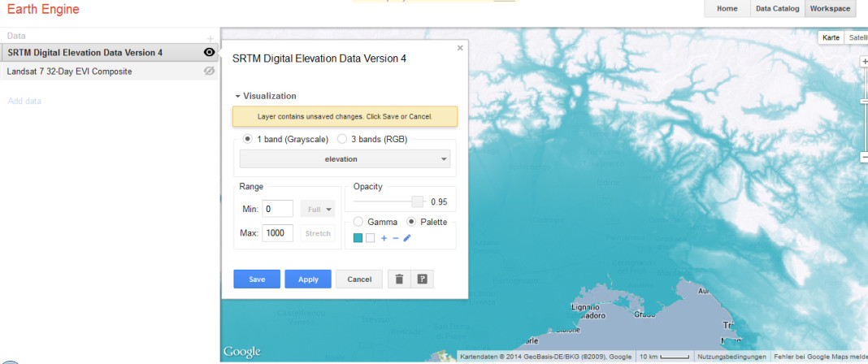Switch map to Satellite view
The width and height of the screenshot is (868, 364).
[857, 37]
